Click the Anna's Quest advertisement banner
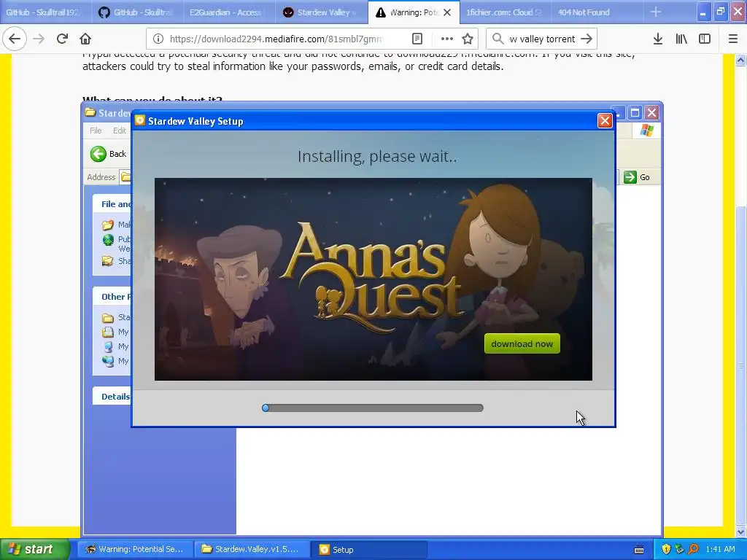This screenshot has height=560, width=747. click(x=373, y=279)
